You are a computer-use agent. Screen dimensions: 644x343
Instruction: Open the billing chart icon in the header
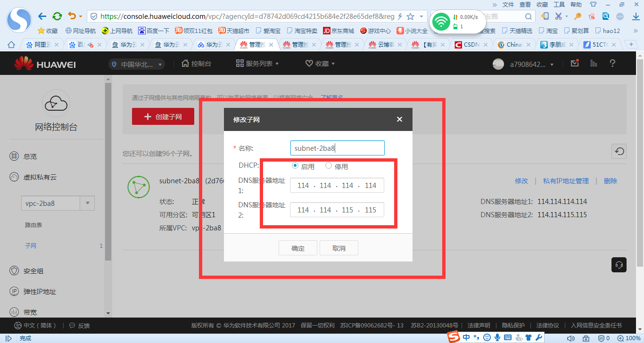pos(594,63)
